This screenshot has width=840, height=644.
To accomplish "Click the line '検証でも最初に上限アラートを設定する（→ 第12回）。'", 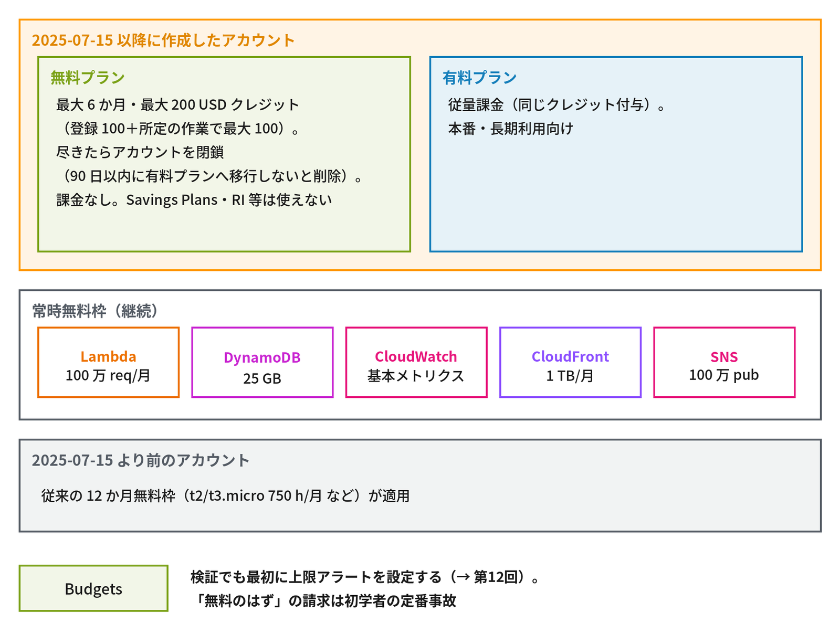I will (365, 577).
